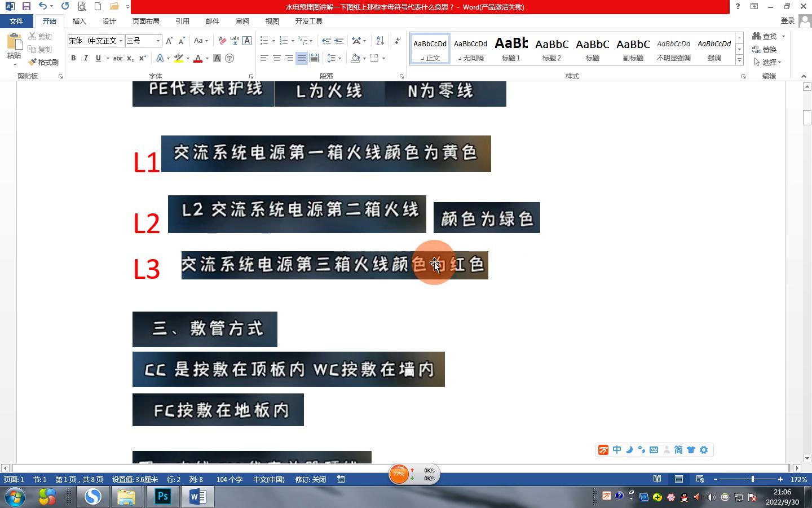Clear all formatting with the eraser icon

(x=222, y=41)
